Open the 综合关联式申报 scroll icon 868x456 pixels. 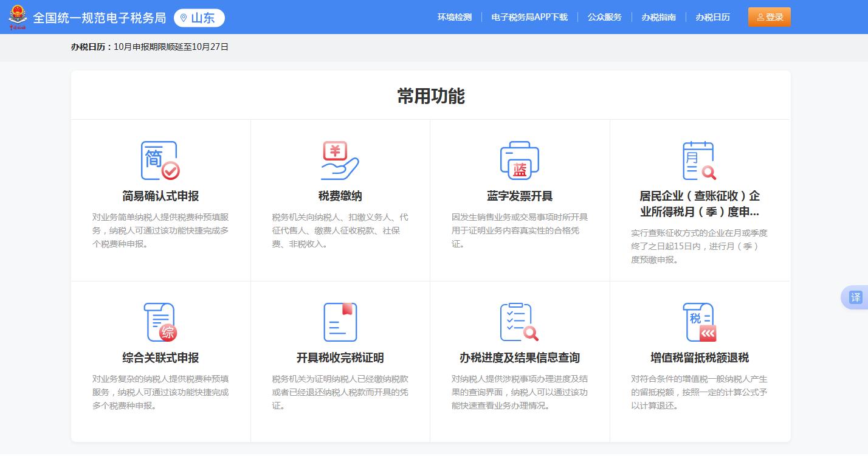click(x=160, y=322)
